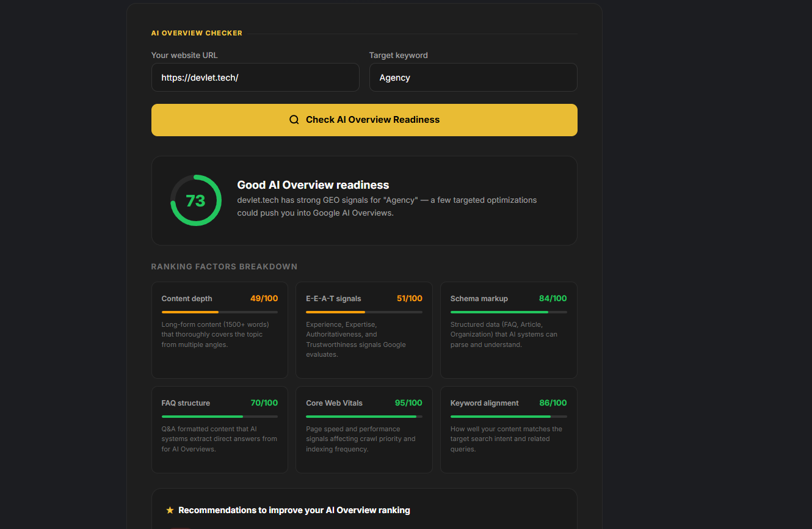Click the Core Web Vitals card title

[334, 403]
